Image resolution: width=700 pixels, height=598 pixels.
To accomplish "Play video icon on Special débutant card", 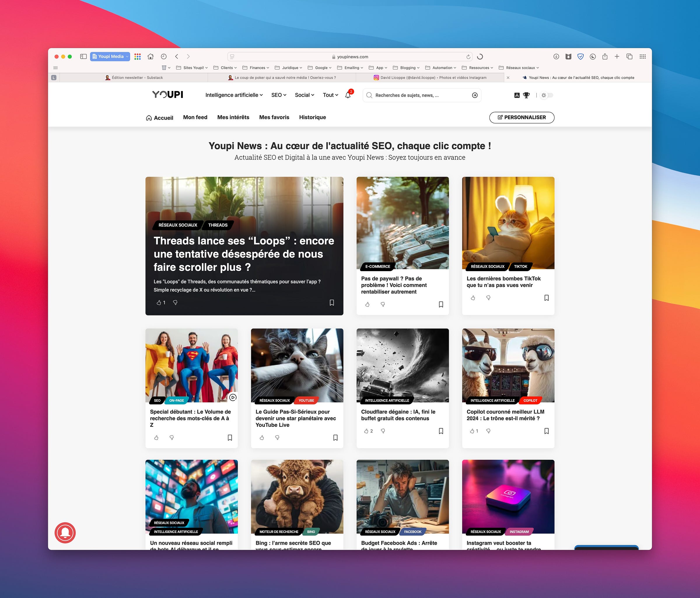I will 233,397.
